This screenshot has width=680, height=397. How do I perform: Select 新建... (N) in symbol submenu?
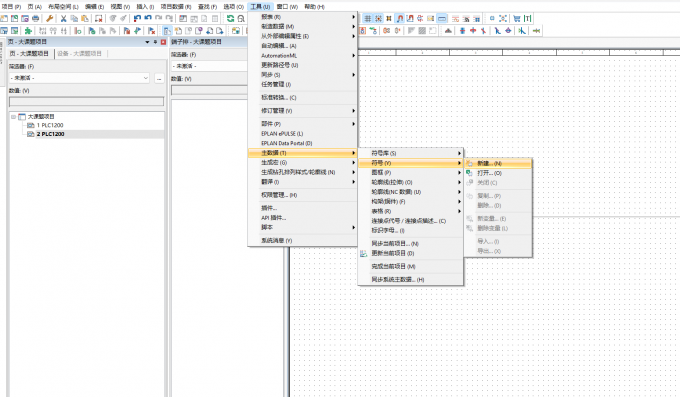[x=498, y=164]
